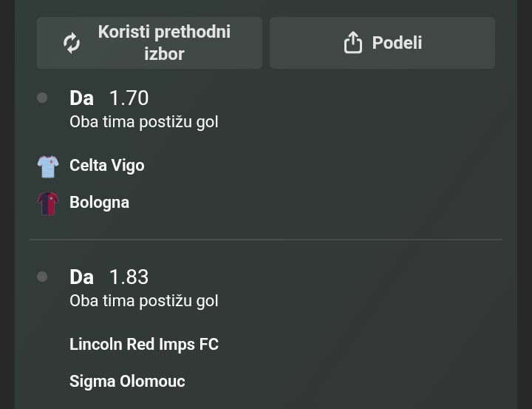The height and width of the screenshot is (409, 532).
Task: Tap the Celta Vigo jersey icon
Action: [48, 166]
